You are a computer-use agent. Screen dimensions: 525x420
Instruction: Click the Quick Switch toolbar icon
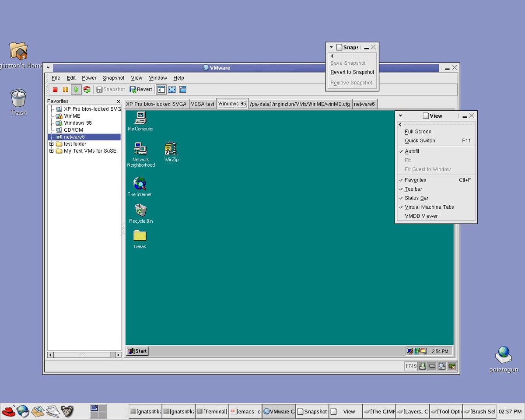click(183, 89)
